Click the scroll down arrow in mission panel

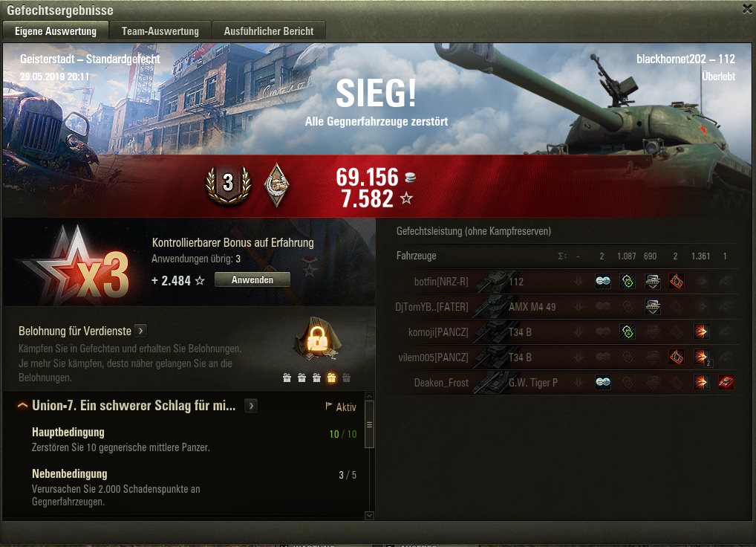[x=369, y=515]
